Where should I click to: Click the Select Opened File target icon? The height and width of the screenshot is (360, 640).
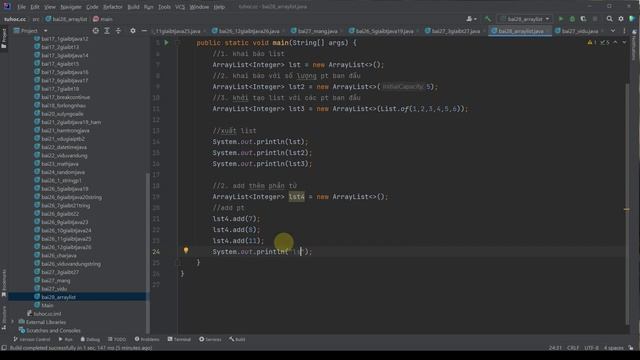coord(96,31)
